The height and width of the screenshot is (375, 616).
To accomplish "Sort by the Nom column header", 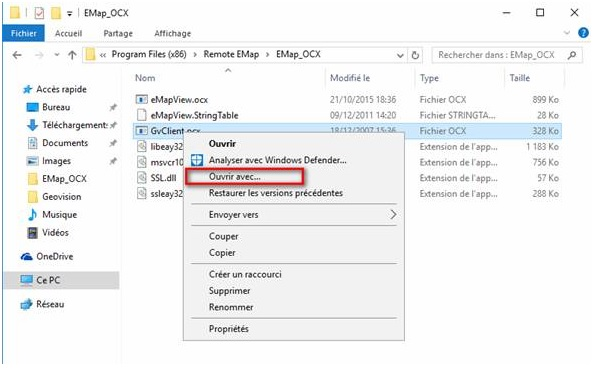I will (x=145, y=78).
